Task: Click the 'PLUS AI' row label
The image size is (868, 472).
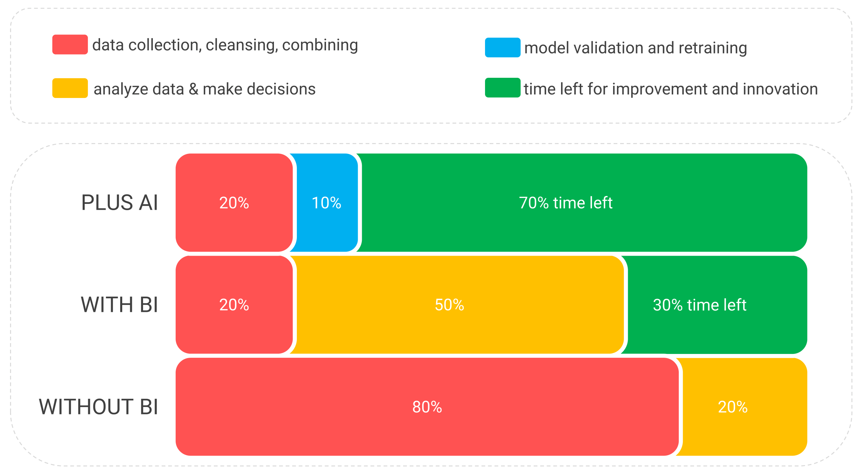Action: coord(119,202)
